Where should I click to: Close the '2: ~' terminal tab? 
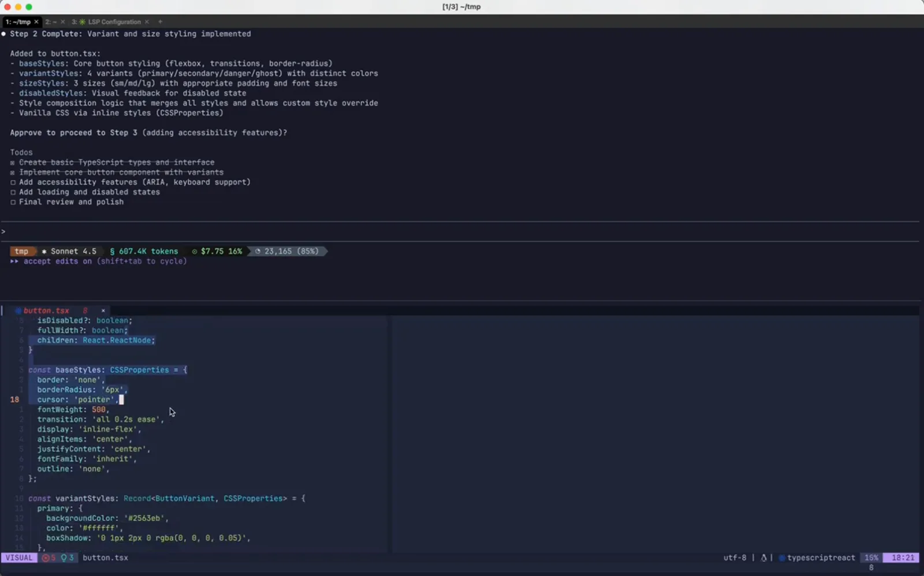tap(62, 22)
